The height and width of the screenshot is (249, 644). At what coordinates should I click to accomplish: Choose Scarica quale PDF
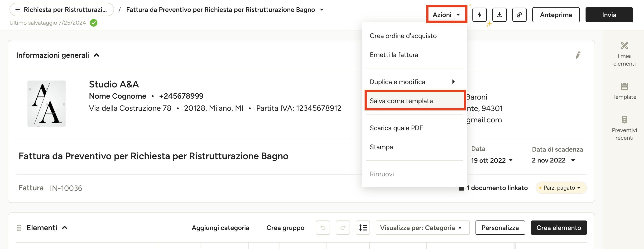click(414, 128)
